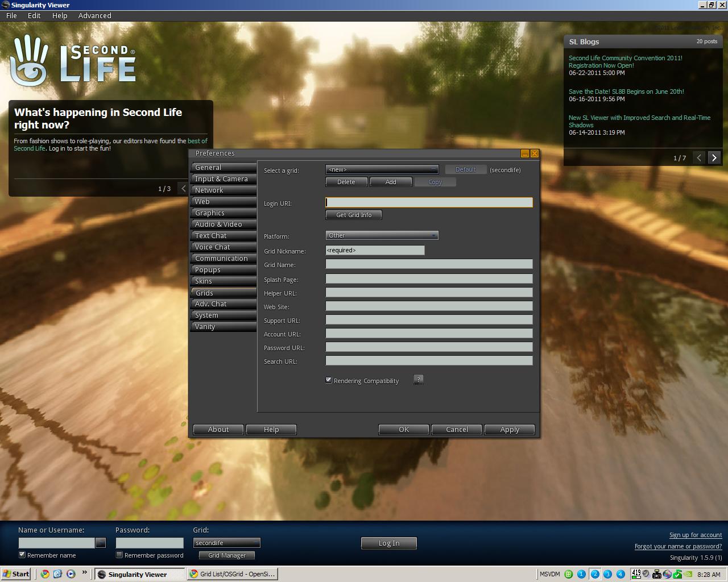Open Windows Media Player from Quick Launch

[x=71, y=574]
